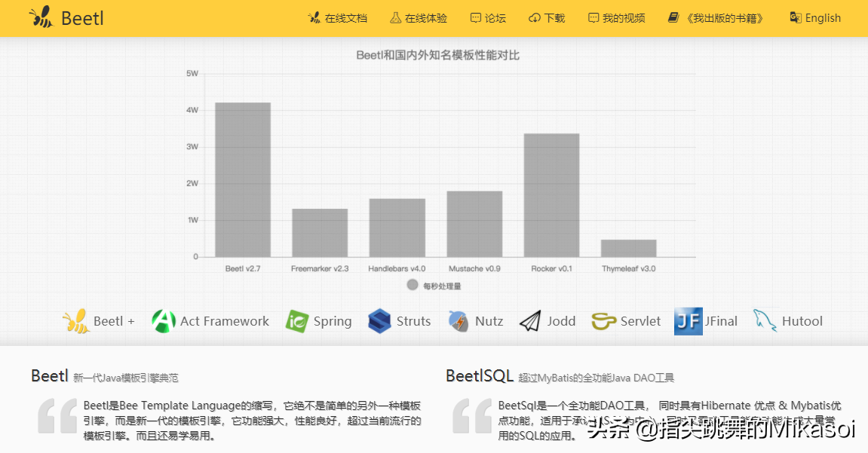Click the Beetl bee logo in header

41,17
